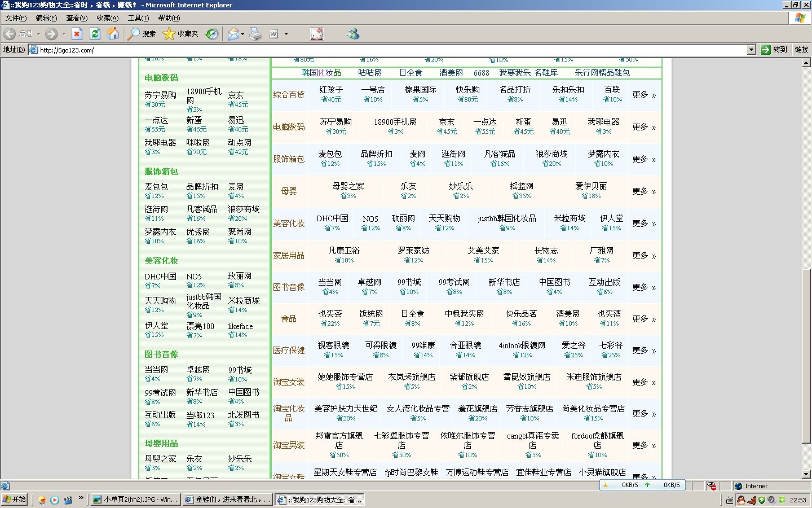Screen dimensions: 812x508
Task: Open the 苏宁易购 link in the 电脑数码 row
Action: [336, 122]
